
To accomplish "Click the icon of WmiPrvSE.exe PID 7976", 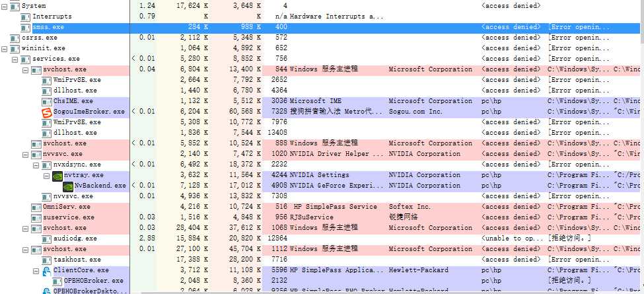I will pos(47,122).
